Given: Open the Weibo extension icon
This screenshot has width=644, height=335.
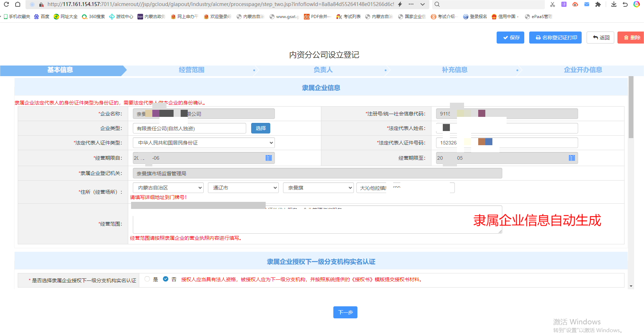Looking at the screenshot, I should [x=575, y=4].
